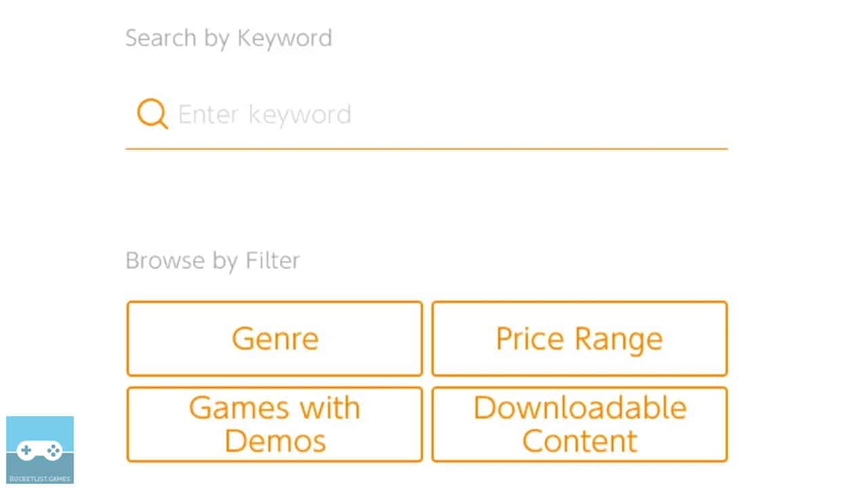Click the Browse by Filter heading
The image size is (868, 488).
click(x=212, y=261)
